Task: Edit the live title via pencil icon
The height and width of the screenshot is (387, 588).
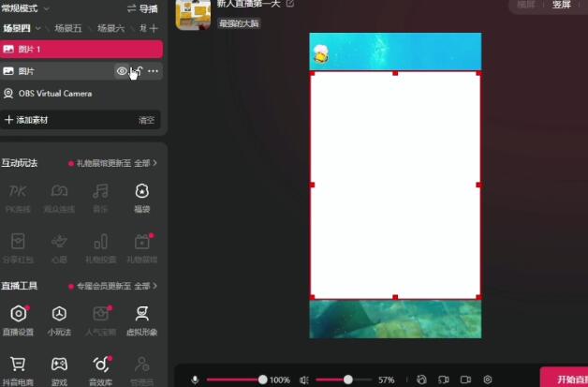Action: coord(290,4)
